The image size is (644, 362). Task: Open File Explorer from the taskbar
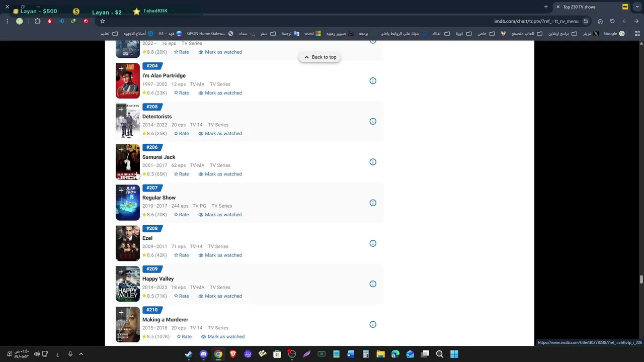pos(380,354)
